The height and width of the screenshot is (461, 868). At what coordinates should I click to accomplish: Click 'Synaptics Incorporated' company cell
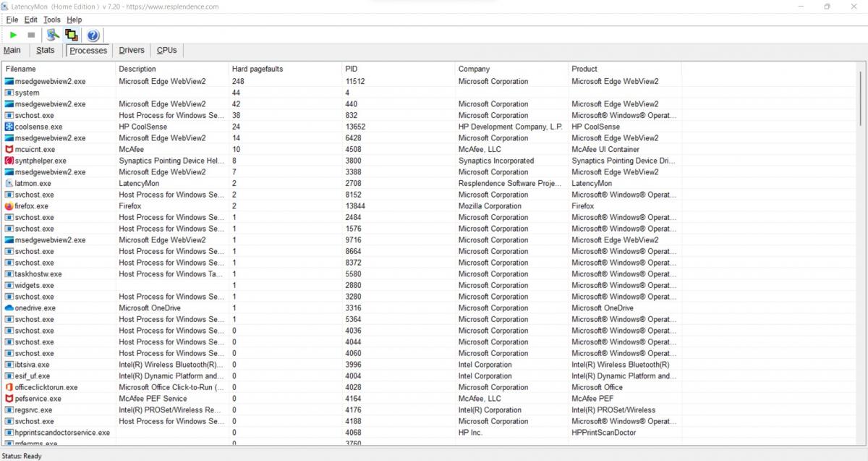pyautogui.click(x=496, y=161)
